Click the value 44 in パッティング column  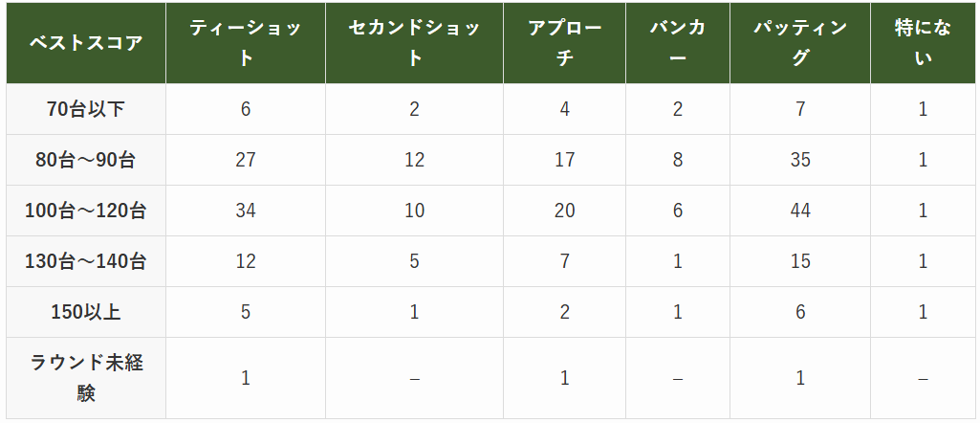point(800,211)
